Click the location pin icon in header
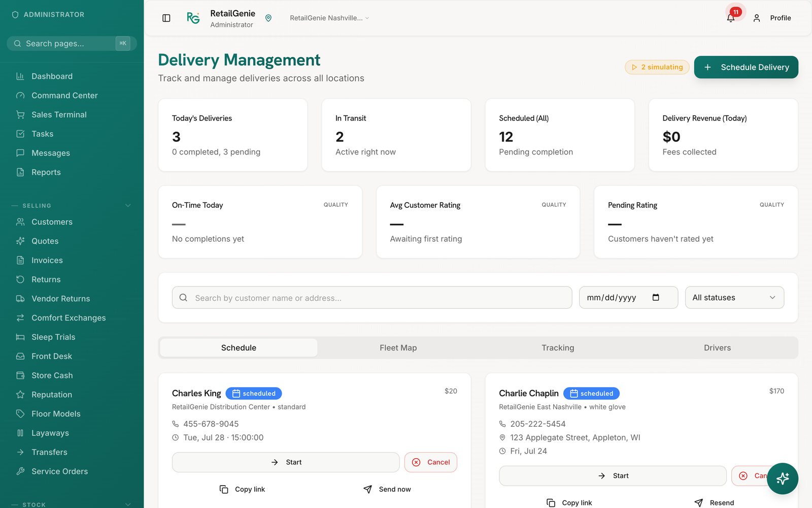This screenshot has width=812, height=508. pos(268,18)
